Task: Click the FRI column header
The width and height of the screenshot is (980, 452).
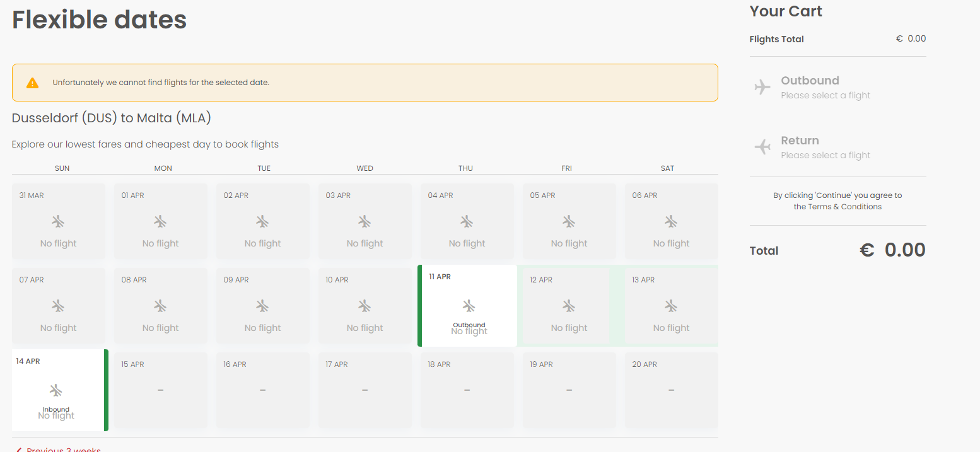Action: tap(566, 168)
